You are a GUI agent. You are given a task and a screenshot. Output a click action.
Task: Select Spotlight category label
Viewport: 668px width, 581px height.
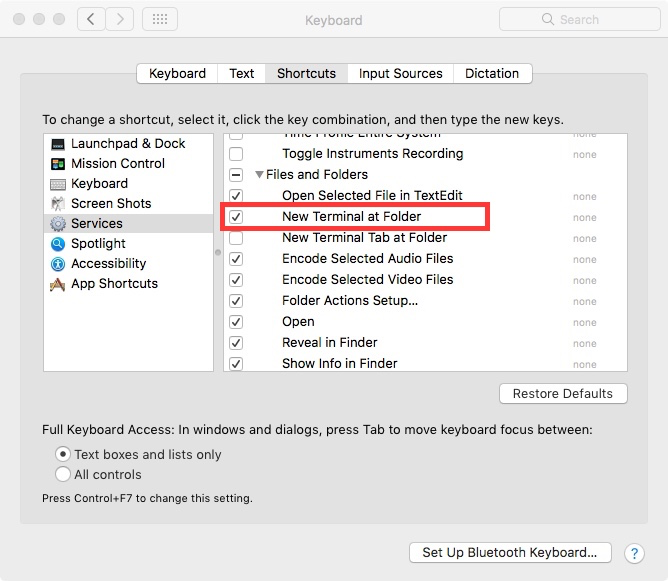point(98,244)
